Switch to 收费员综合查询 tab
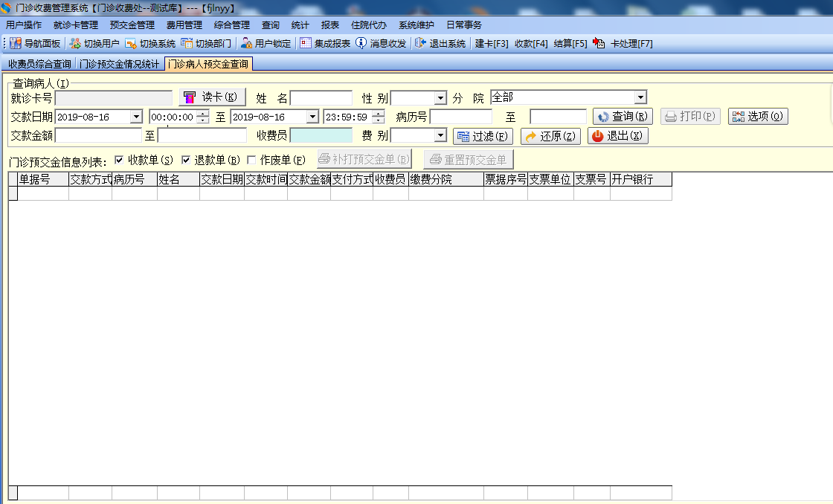 pyautogui.click(x=39, y=64)
